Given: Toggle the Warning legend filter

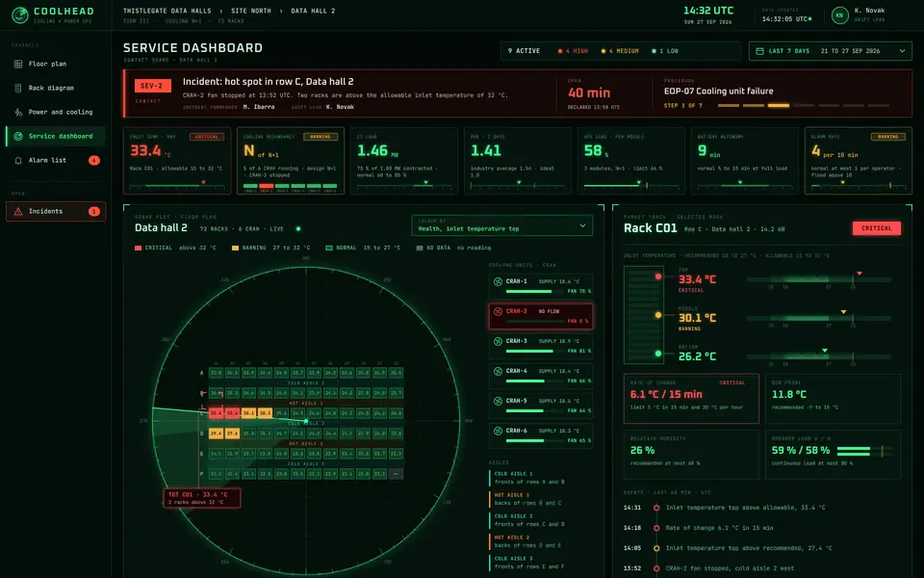Looking at the screenshot, I should 271,248.
